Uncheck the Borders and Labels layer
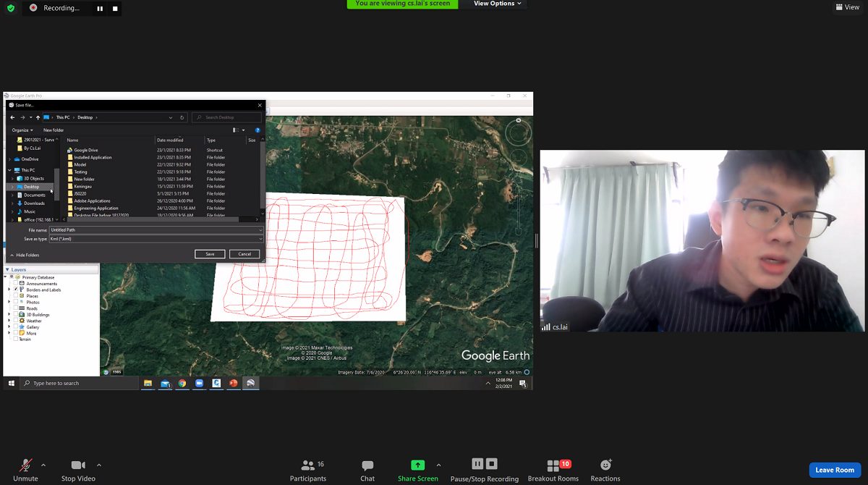The width and height of the screenshot is (868, 485). [x=16, y=290]
